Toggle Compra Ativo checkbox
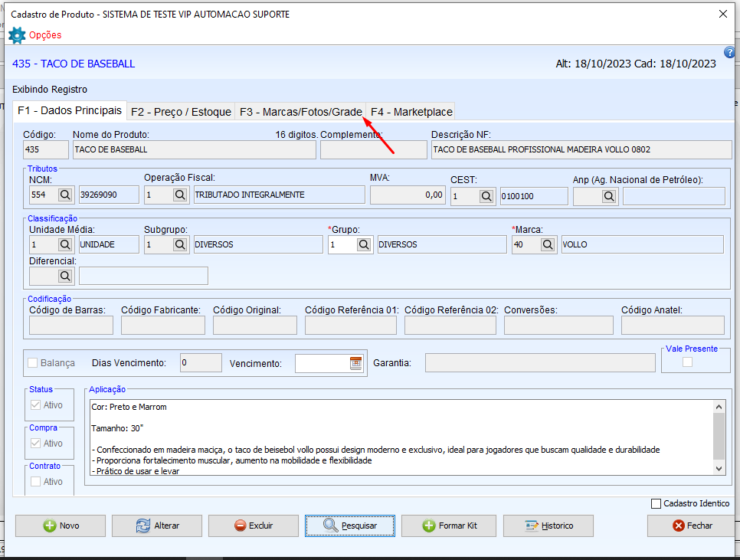This screenshot has height=560, width=740. point(35,443)
